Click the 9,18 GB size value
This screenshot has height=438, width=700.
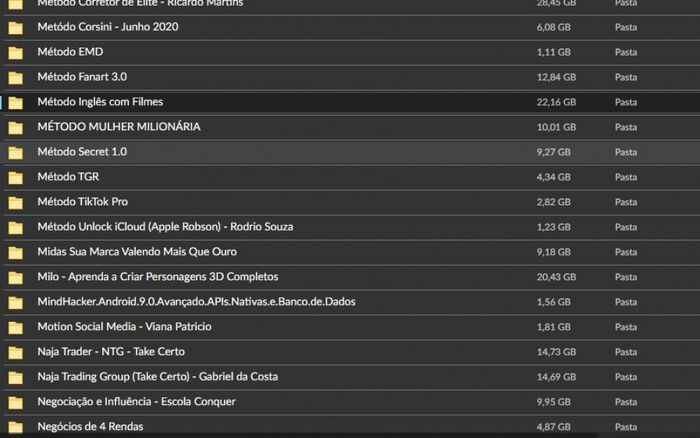554,252
